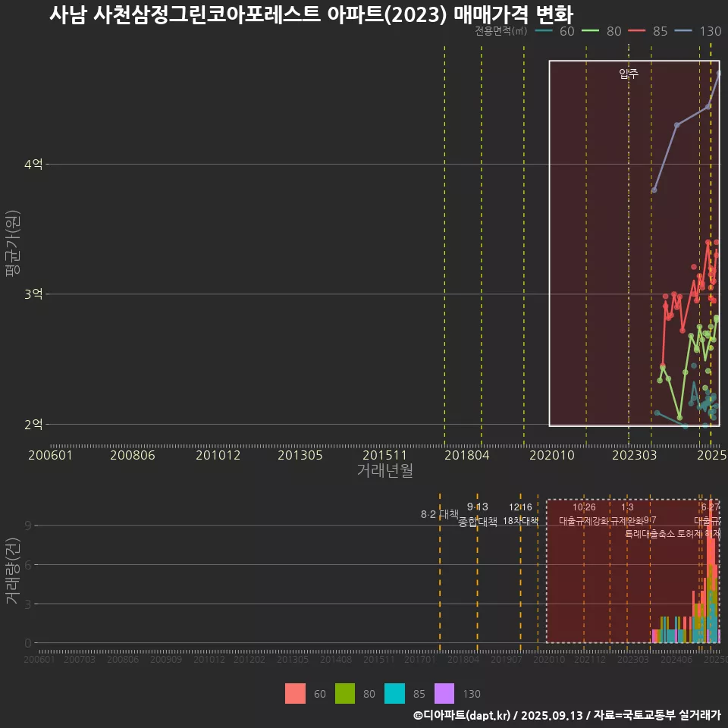
Task: Select the 60 line entry in top legend
Action: (x=555, y=31)
